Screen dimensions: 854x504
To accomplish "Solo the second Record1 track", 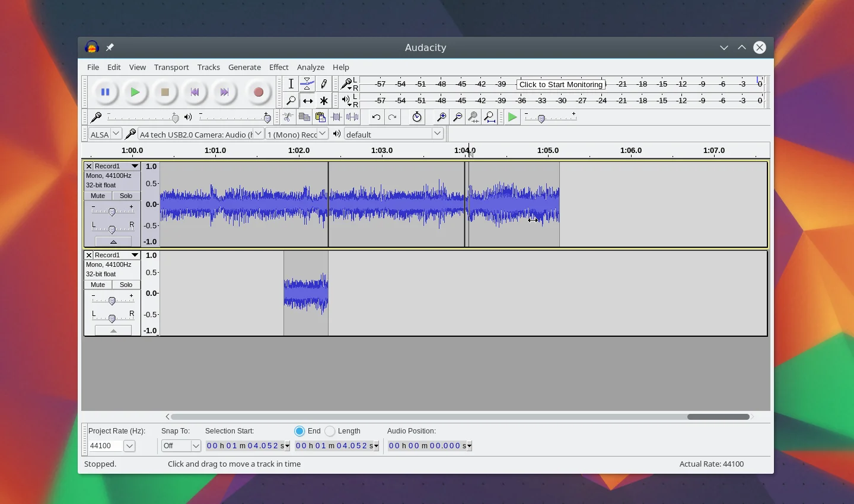I will coord(126,285).
